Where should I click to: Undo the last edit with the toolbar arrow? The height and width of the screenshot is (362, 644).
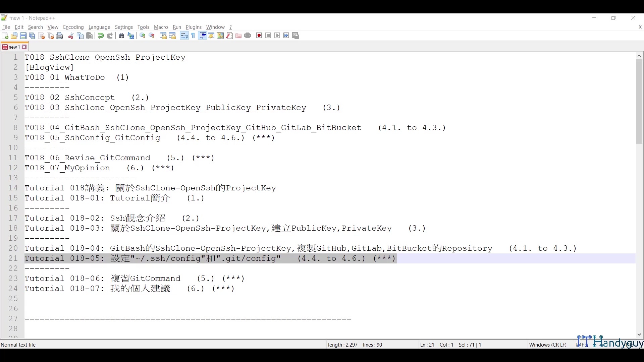click(100, 36)
